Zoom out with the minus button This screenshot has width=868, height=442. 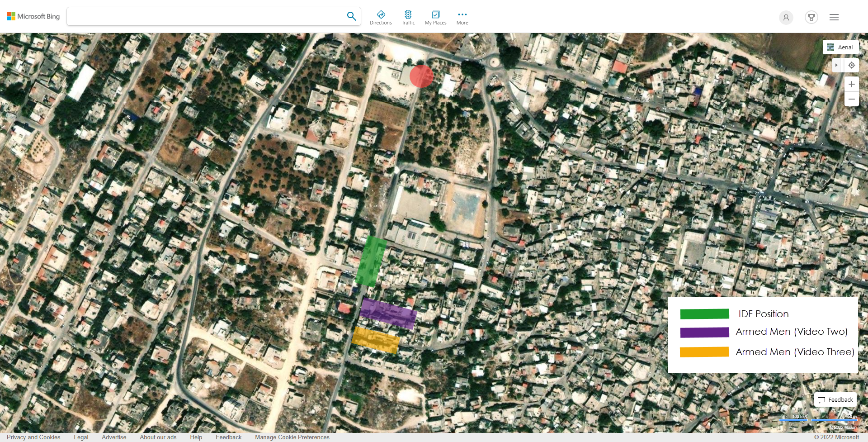851,99
